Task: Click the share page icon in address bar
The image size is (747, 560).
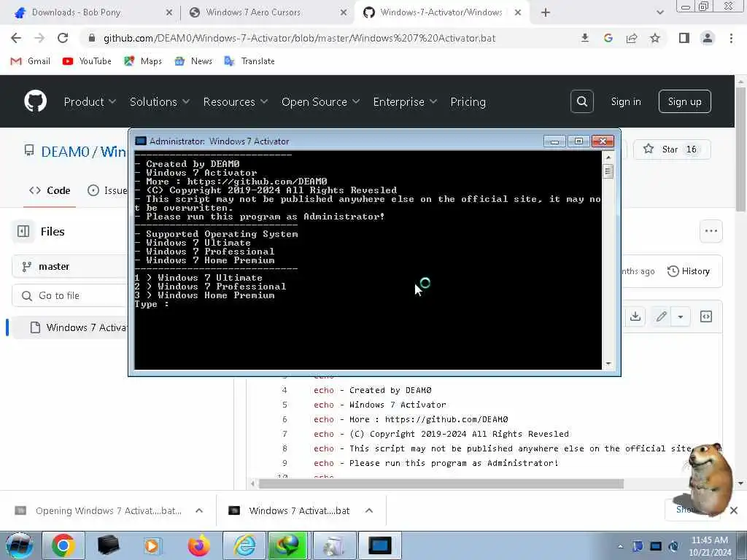Action: point(632,38)
